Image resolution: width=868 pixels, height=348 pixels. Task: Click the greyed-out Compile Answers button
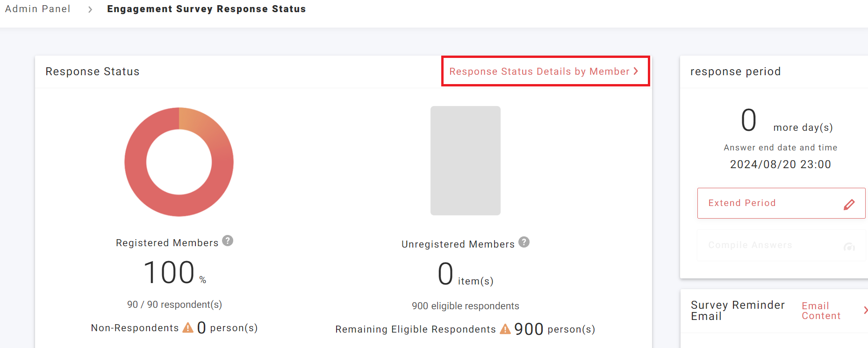pyautogui.click(x=767, y=245)
